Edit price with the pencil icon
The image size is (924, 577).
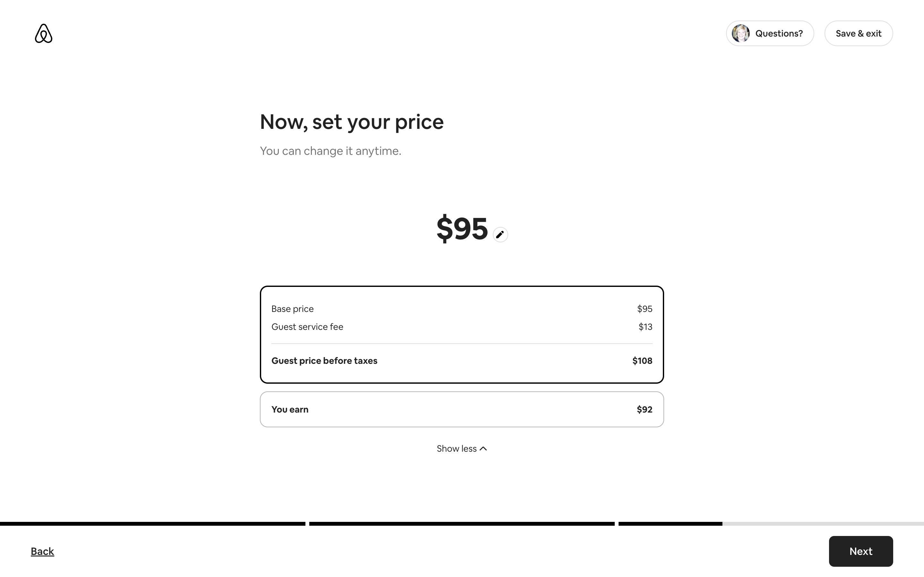click(x=500, y=234)
